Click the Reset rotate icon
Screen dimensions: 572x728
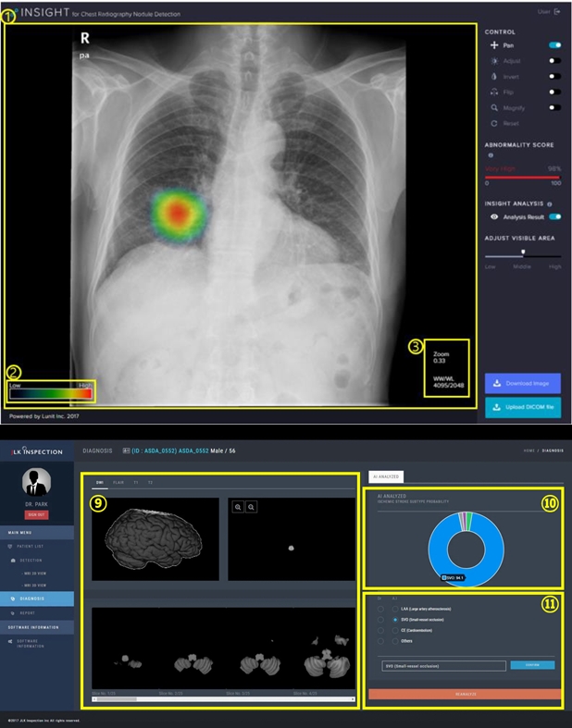pos(494,123)
